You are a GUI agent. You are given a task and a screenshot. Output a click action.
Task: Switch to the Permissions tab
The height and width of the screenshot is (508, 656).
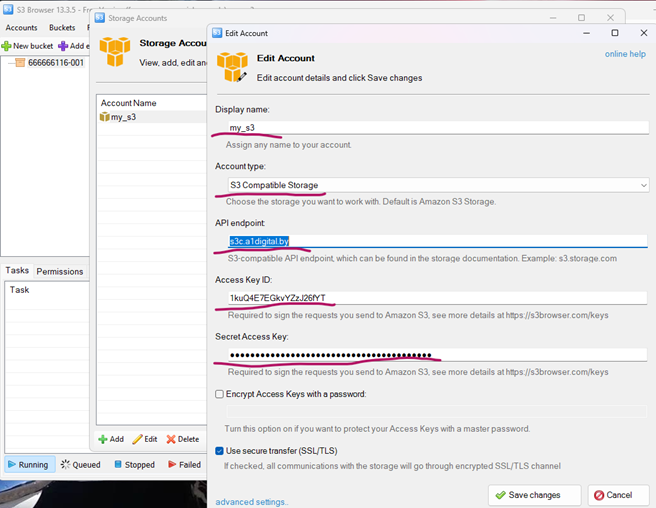coord(60,272)
